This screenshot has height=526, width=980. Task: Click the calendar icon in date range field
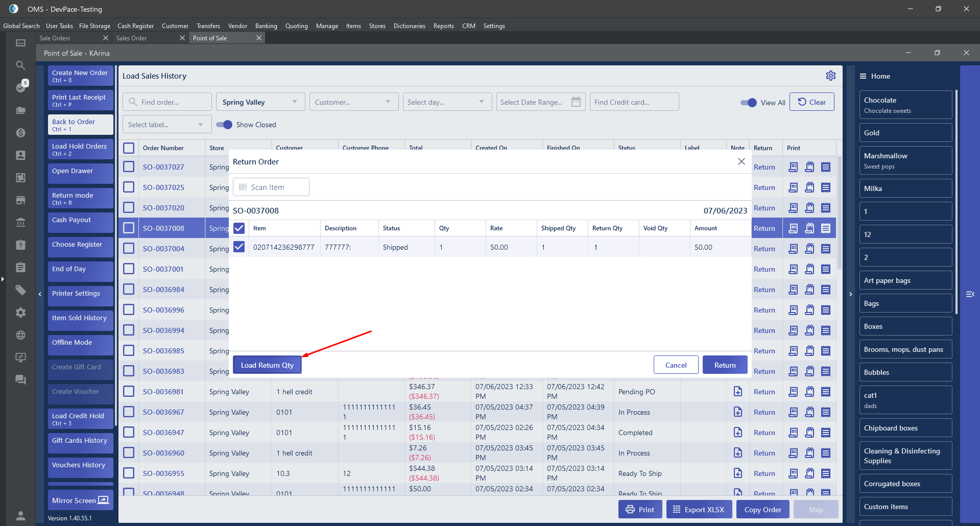coord(576,102)
